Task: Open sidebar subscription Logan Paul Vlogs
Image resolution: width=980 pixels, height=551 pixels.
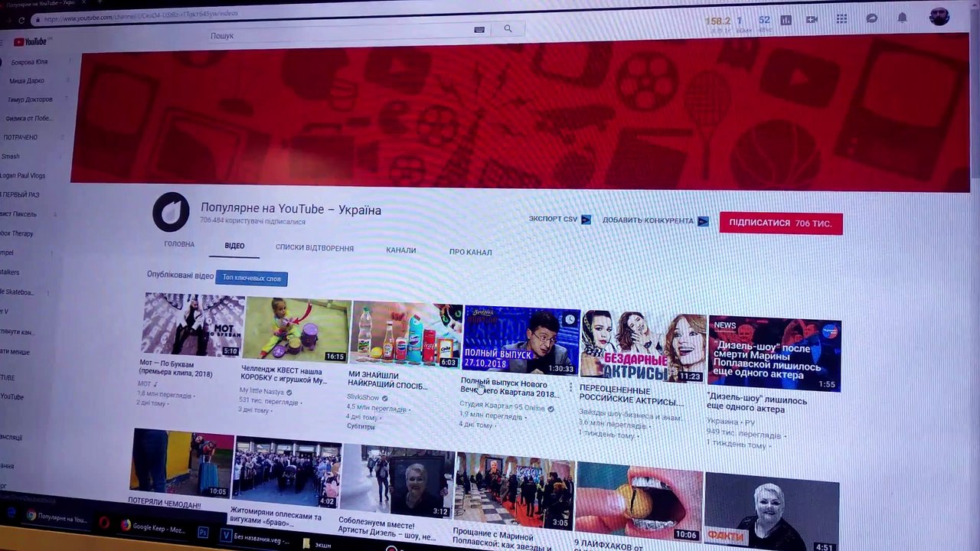Action: (x=23, y=175)
